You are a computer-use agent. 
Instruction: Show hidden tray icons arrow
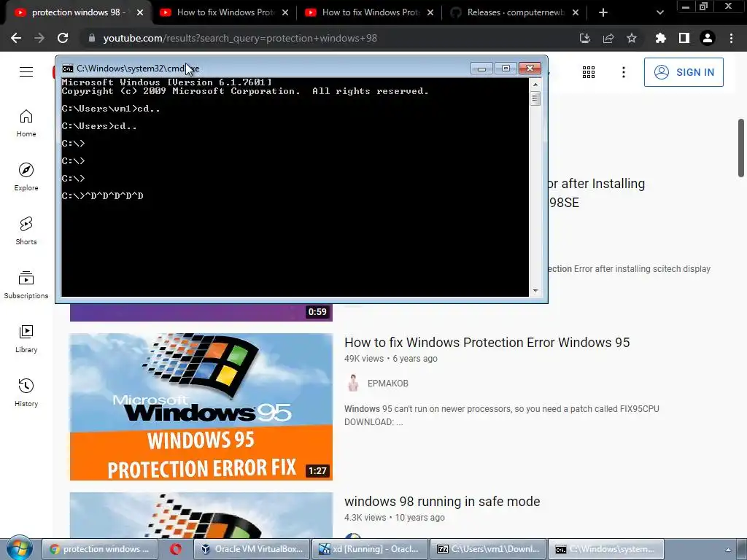point(727,550)
